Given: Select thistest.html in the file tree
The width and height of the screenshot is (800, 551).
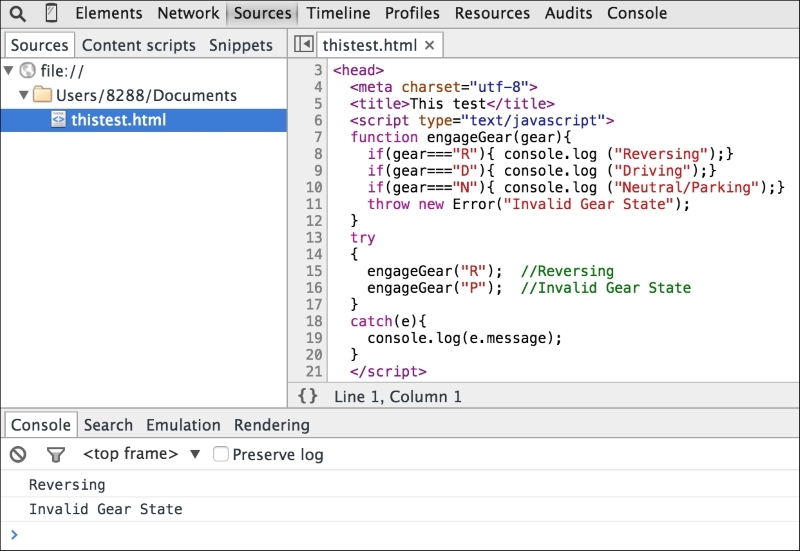Looking at the screenshot, I should click(x=143, y=120).
